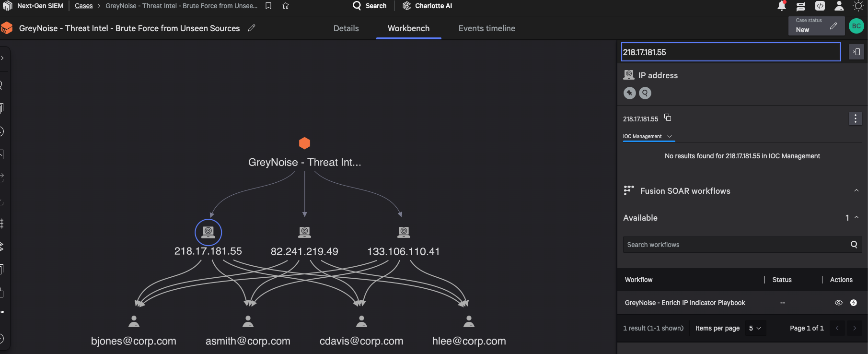
Task: Bookmark this case page
Action: 268,6
